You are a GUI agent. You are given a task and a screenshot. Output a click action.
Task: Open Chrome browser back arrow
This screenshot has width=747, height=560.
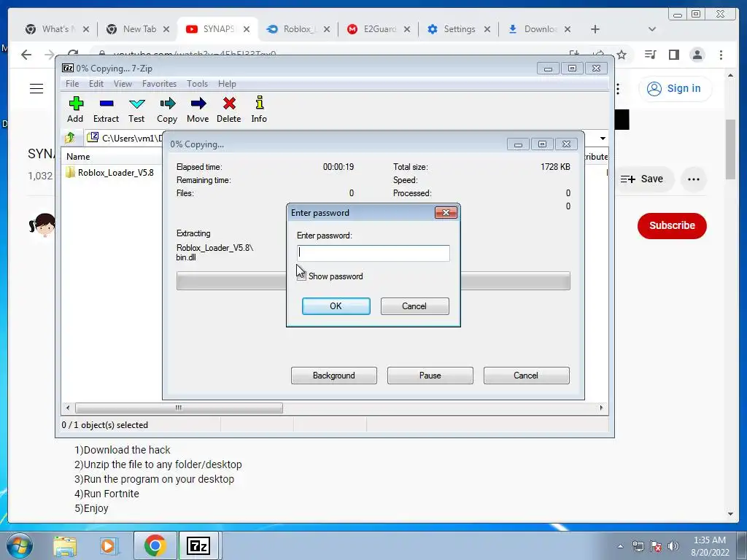(x=26, y=55)
